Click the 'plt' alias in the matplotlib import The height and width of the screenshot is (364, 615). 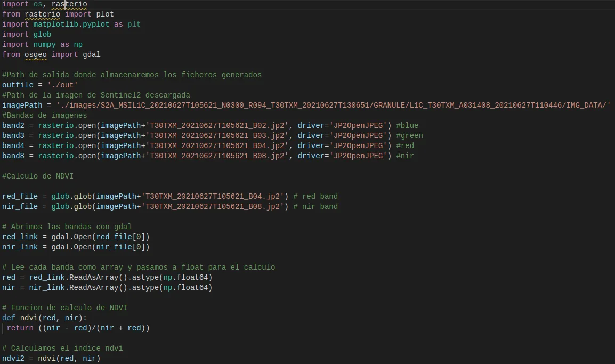pyautogui.click(x=134, y=25)
